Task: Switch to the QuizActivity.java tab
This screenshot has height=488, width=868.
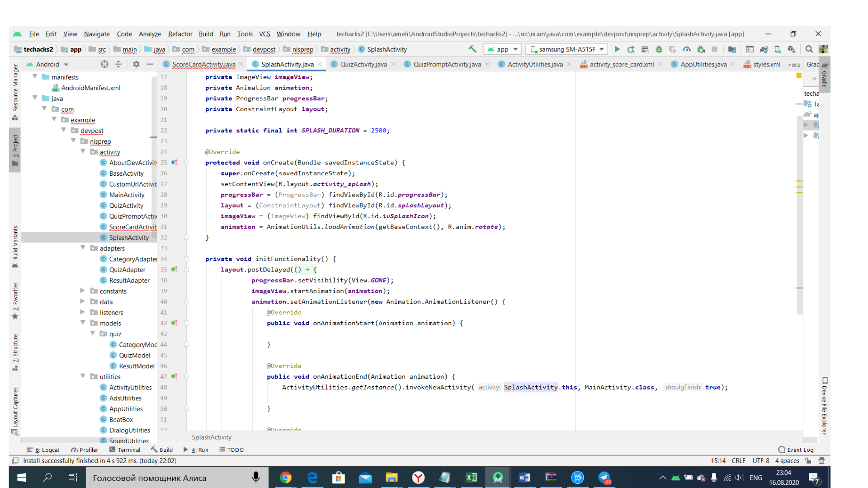Action: pyautogui.click(x=363, y=64)
